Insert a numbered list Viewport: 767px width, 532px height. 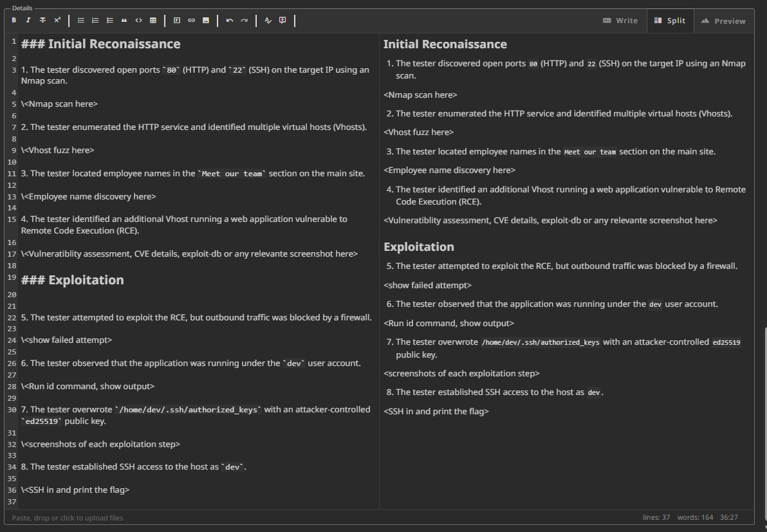(x=95, y=21)
